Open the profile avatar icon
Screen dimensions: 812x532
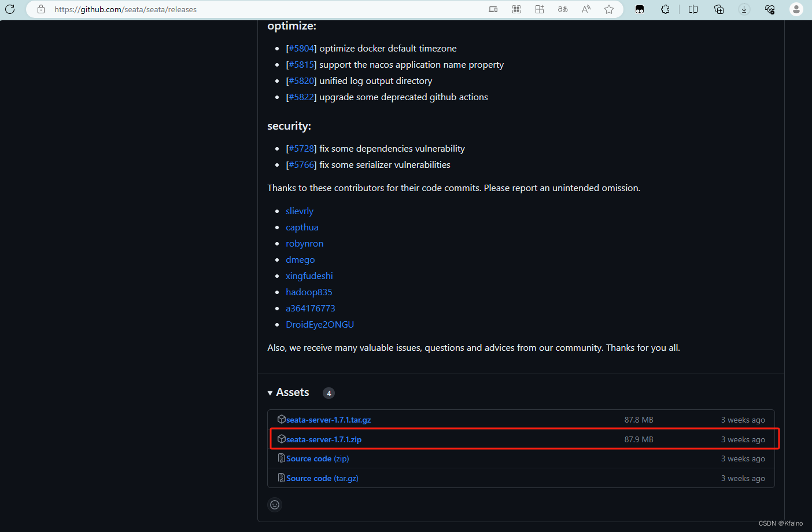pyautogui.click(x=796, y=9)
